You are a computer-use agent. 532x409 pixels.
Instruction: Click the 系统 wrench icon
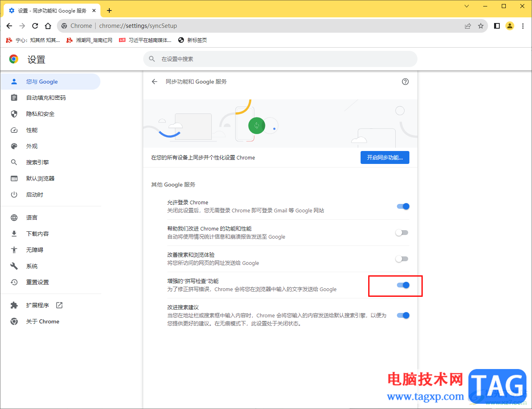[x=14, y=266]
